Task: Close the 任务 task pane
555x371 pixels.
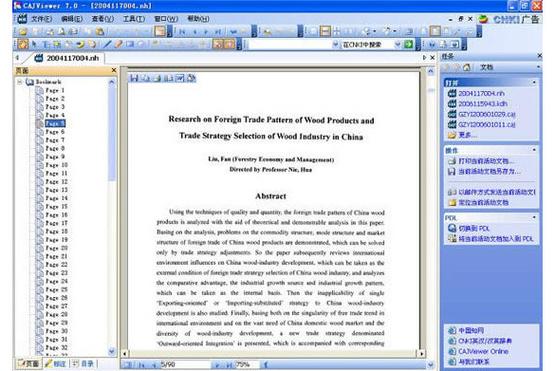Action: (539, 56)
